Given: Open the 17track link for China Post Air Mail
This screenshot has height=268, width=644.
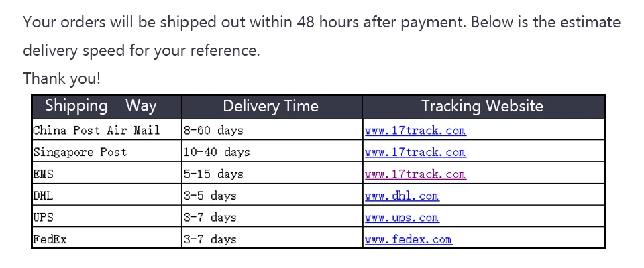Looking at the screenshot, I should [x=415, y=131].
